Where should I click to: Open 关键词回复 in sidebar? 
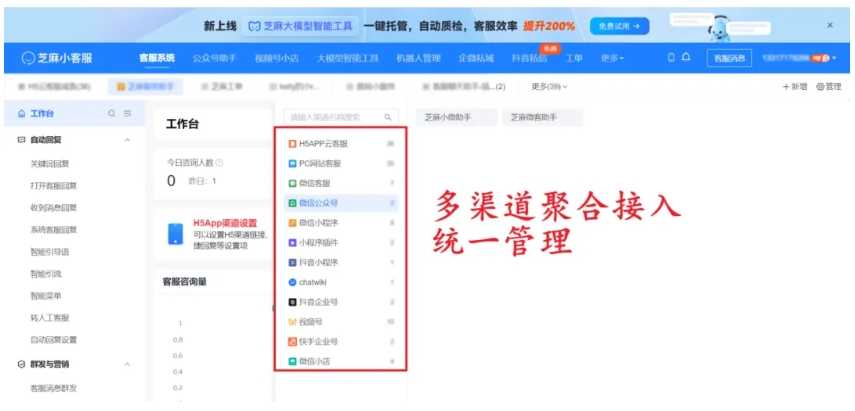[x=50, y=163]
